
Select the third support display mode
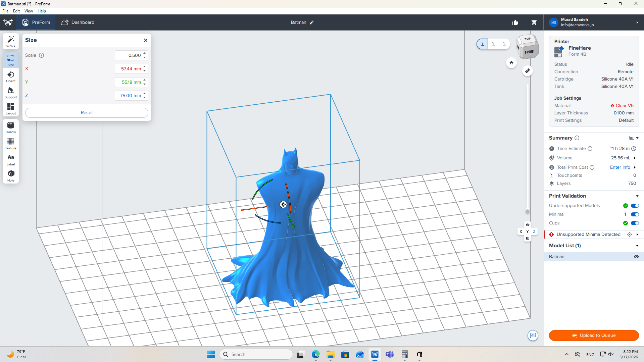coord(504,44)
